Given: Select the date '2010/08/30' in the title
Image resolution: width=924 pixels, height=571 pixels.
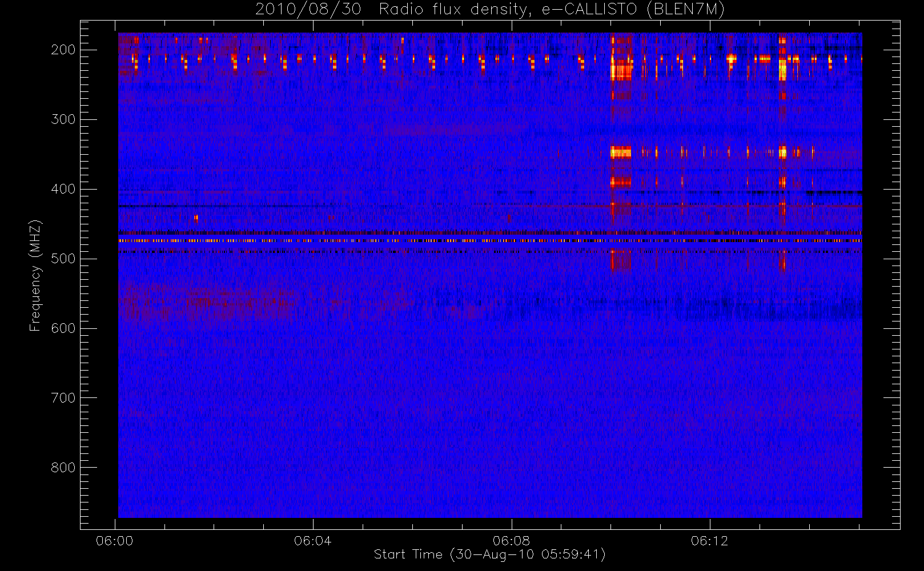Looking at the screenshot, I should [308, 9].
